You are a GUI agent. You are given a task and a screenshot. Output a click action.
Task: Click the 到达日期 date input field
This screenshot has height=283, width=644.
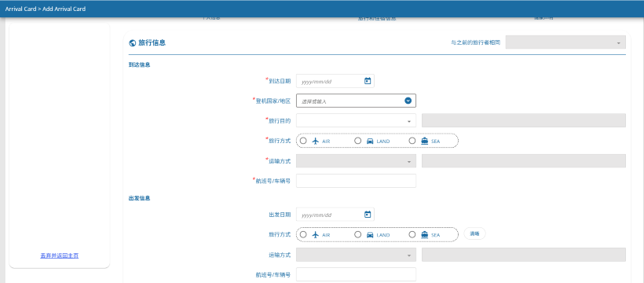[x=335, y=81]
